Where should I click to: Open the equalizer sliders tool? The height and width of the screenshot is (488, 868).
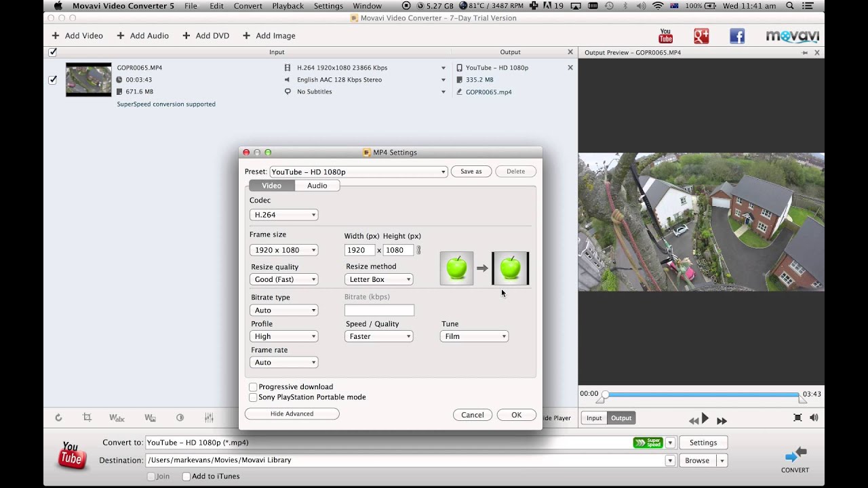(209, 418)
